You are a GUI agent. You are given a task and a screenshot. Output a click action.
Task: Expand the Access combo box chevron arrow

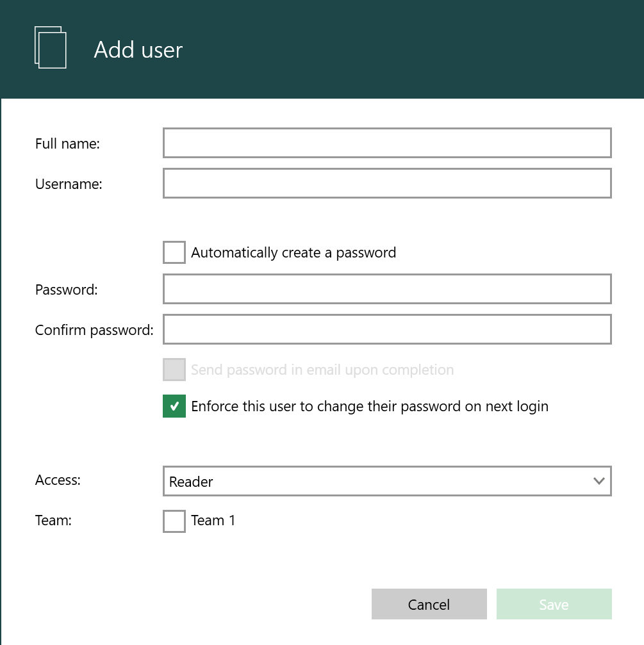coord(599,481)
